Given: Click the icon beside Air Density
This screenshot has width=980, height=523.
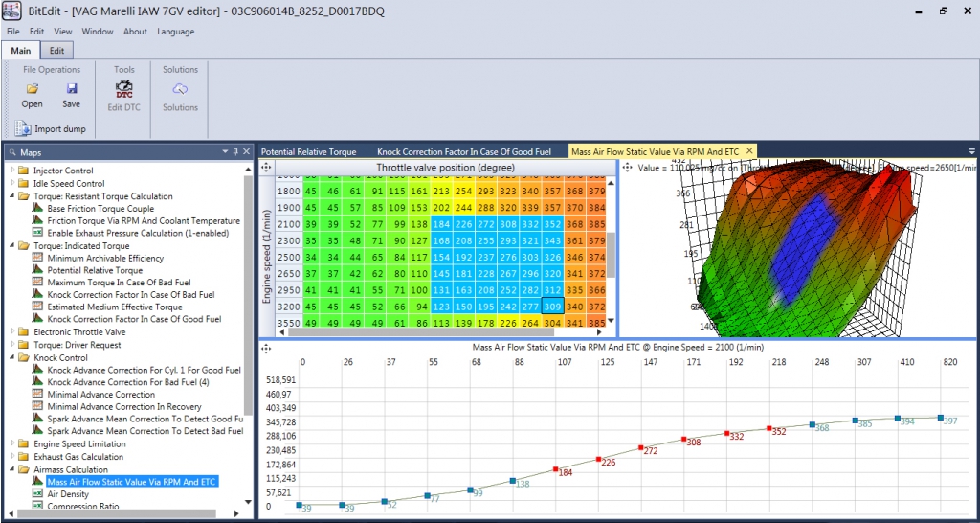Looking at the screenshot, I should 37,494.
